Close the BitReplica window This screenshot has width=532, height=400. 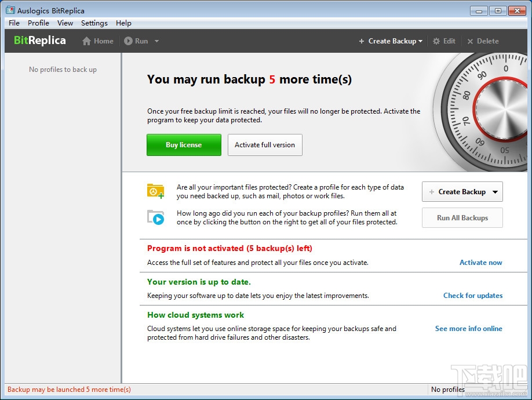pos(517,11)
